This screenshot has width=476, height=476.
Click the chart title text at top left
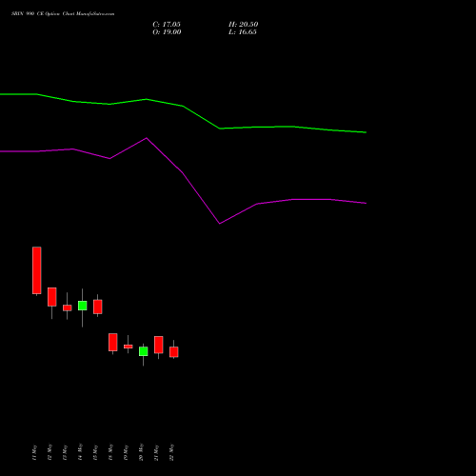(x=63, y=14)
